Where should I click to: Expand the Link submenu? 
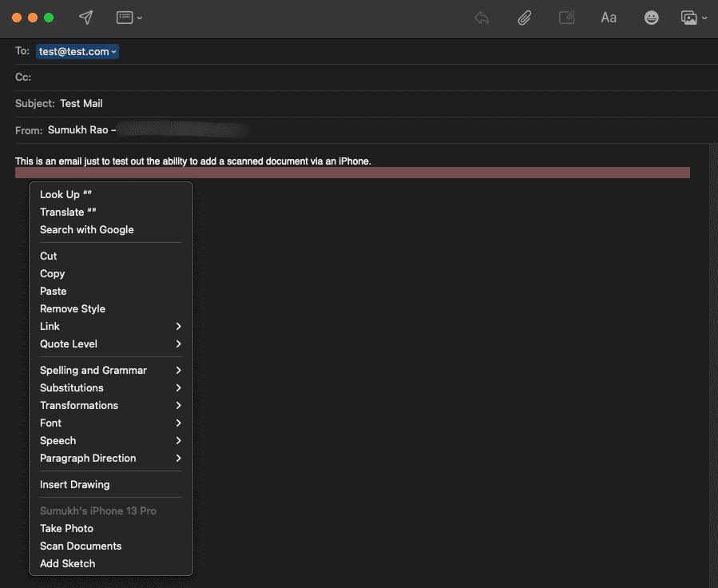[111, 326]
